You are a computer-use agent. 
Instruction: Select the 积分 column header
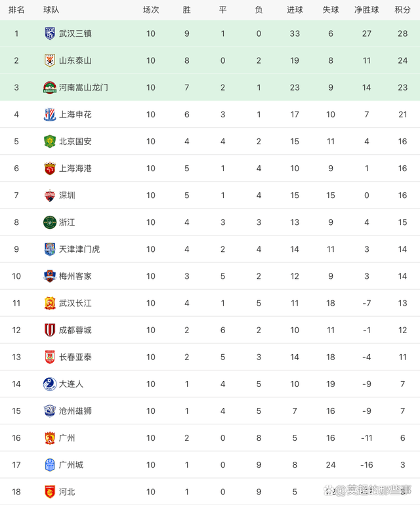pos(402,10)
